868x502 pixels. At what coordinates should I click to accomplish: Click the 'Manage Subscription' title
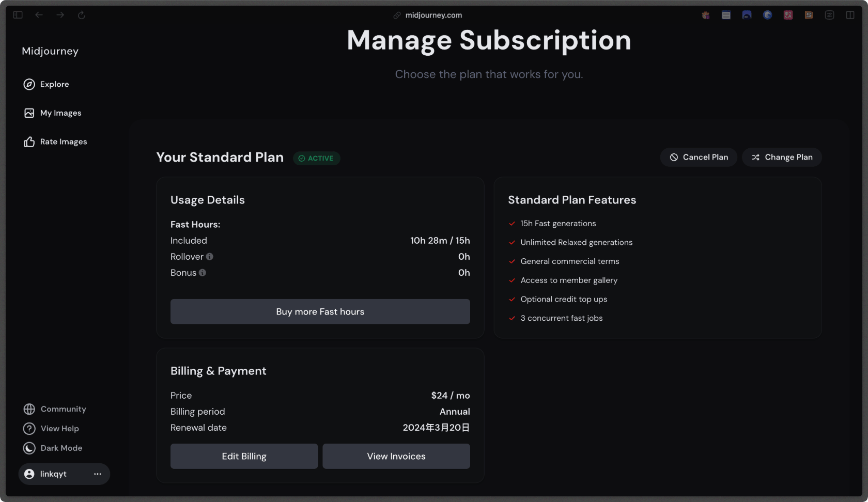[489, 40]
